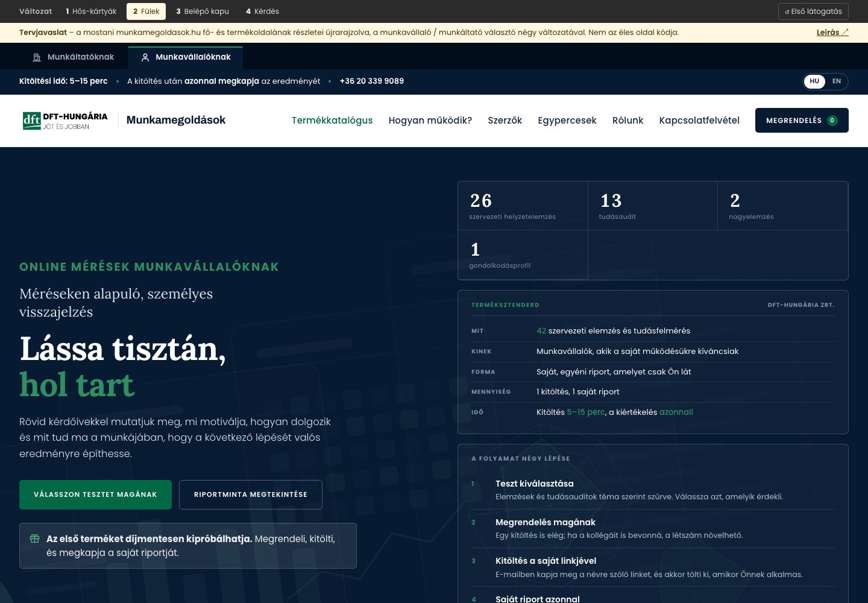The height and width of the screenshot is (603, 868).
Task: Open Kapcsolatfelvétel page
Action: pos(699,121)
